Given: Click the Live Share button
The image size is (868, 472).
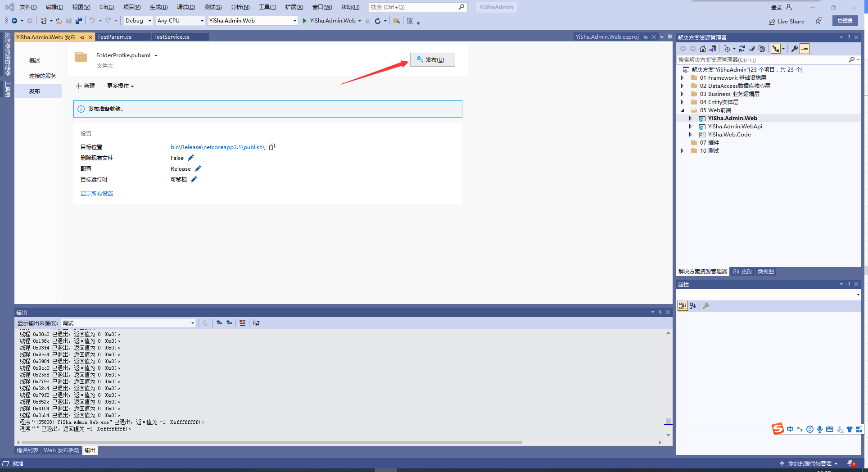Looking at the screenshot, I should coord(787,21).
